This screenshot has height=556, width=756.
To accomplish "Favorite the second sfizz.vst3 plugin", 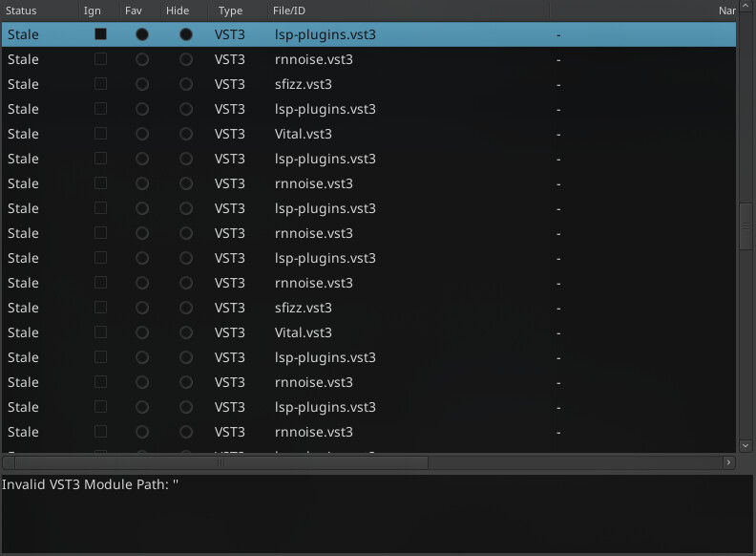I will pos(142,308).
